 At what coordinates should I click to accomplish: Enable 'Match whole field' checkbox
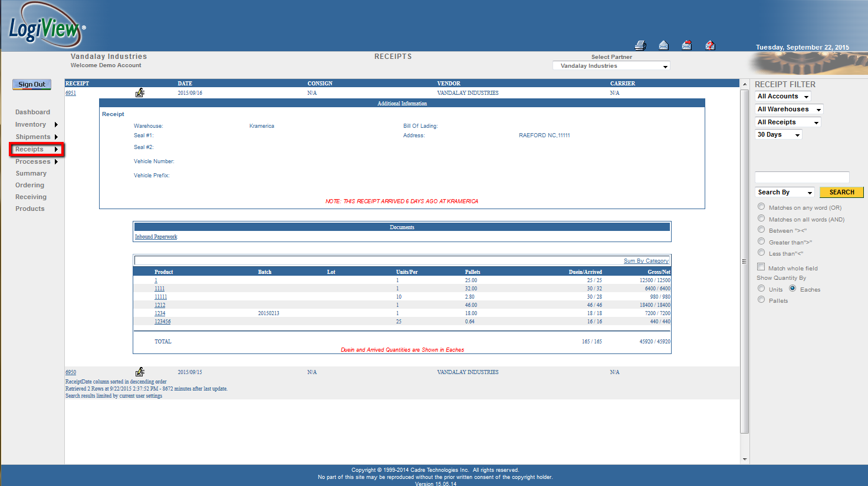click(761, 267)
